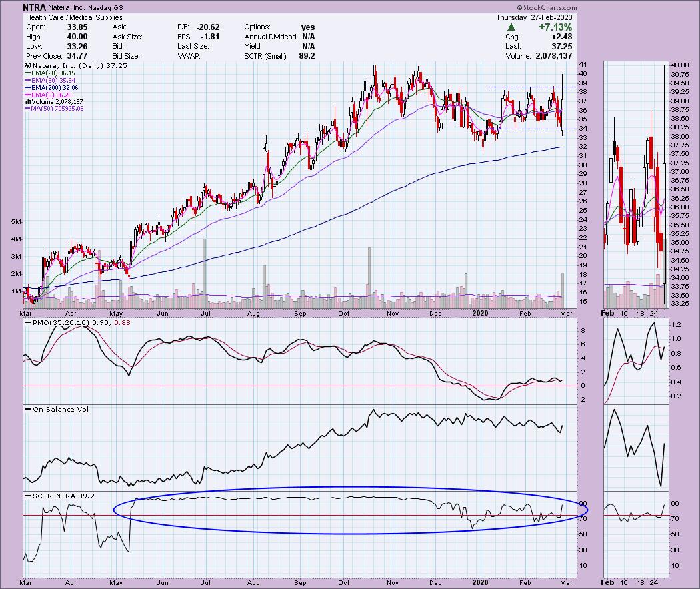Image resolution: width=700 pixels, height=589 pixels.
Task: Click the Open value 33.85
Action: point(77,27)
